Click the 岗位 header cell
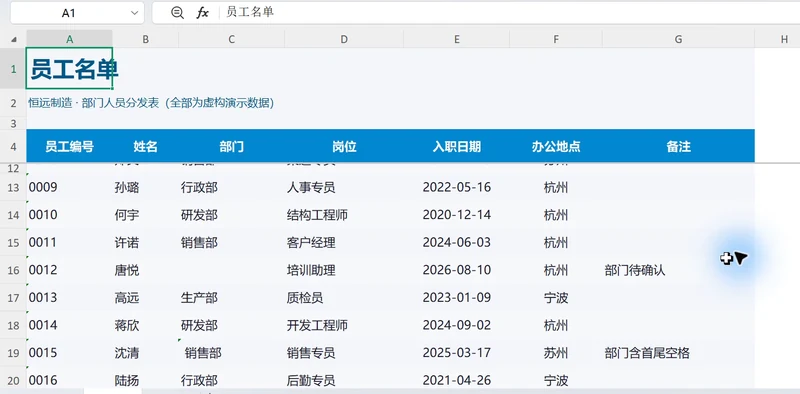This screenshot has width=800, height=394. click(344, 146)
